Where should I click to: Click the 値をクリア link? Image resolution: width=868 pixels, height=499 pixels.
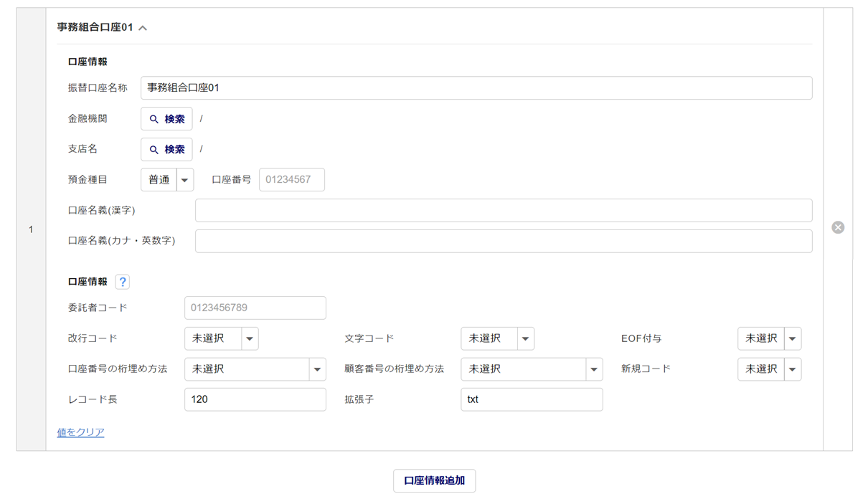80,432
